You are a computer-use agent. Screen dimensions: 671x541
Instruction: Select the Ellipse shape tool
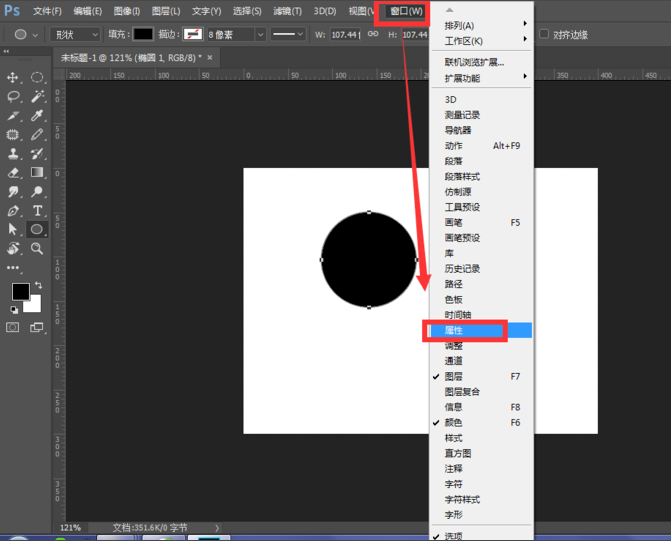pos(37,229)
